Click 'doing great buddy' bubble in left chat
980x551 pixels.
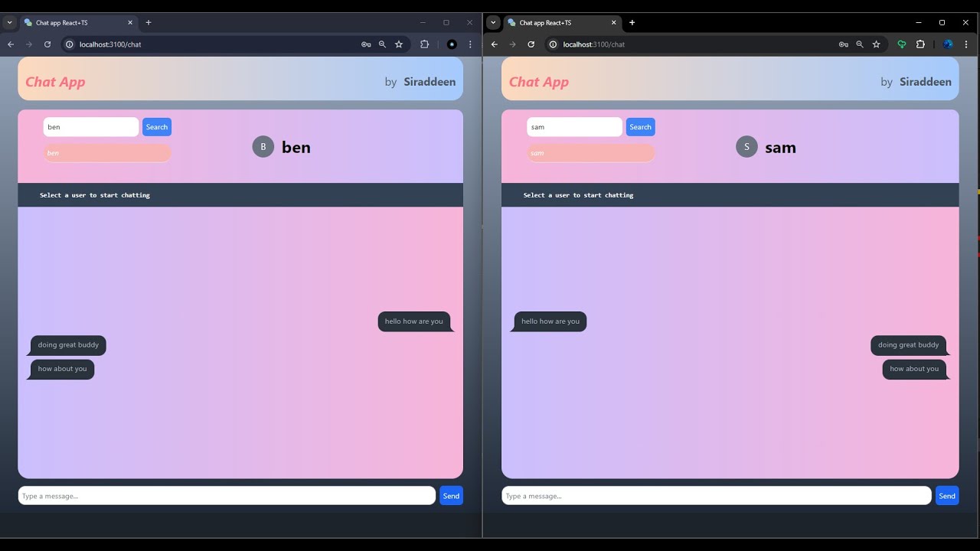click(68, 345)
